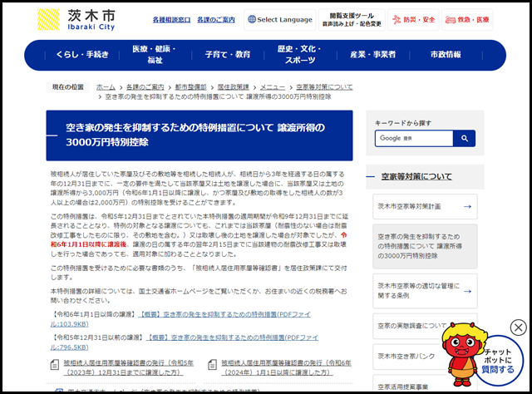Open 茨木市空家等対策計画 sidebar item
This screenshot has width=532, height=394.
click(x=425, y=206)
